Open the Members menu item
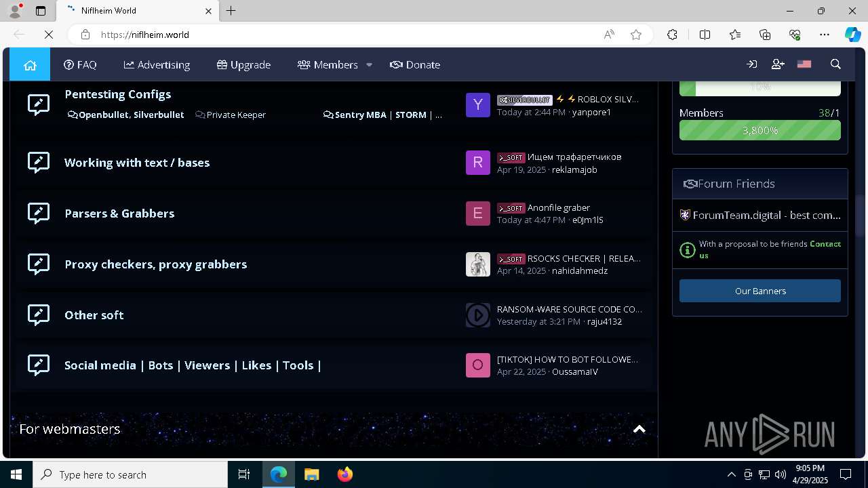Viewport: 868px width, 488px height. click(328, 64)
